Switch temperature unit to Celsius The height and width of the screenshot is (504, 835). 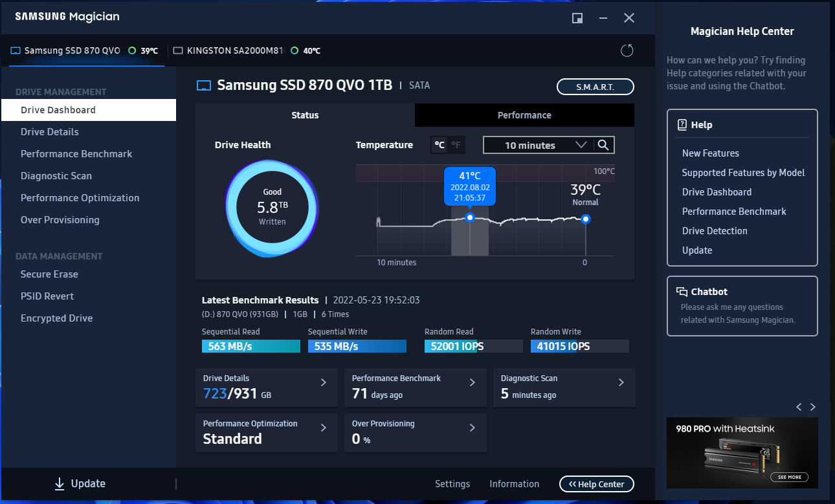440,145
